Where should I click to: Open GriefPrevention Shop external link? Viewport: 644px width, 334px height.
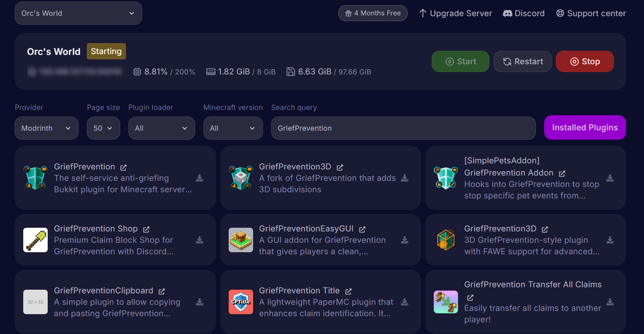pos(146,229)
